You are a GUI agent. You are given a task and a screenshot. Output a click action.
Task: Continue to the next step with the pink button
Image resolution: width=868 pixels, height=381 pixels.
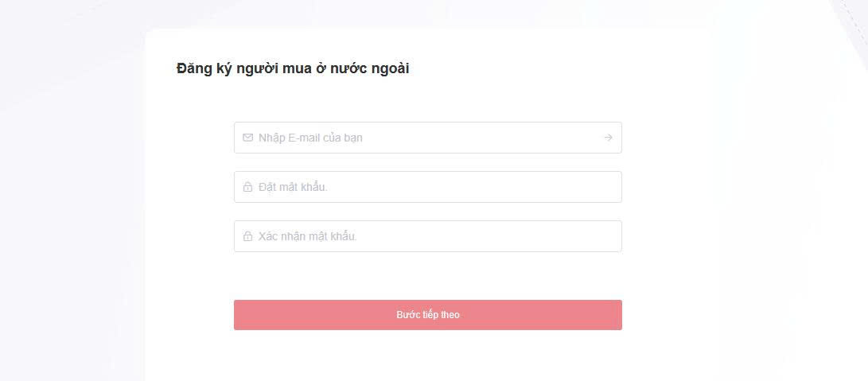coord(428,315)
